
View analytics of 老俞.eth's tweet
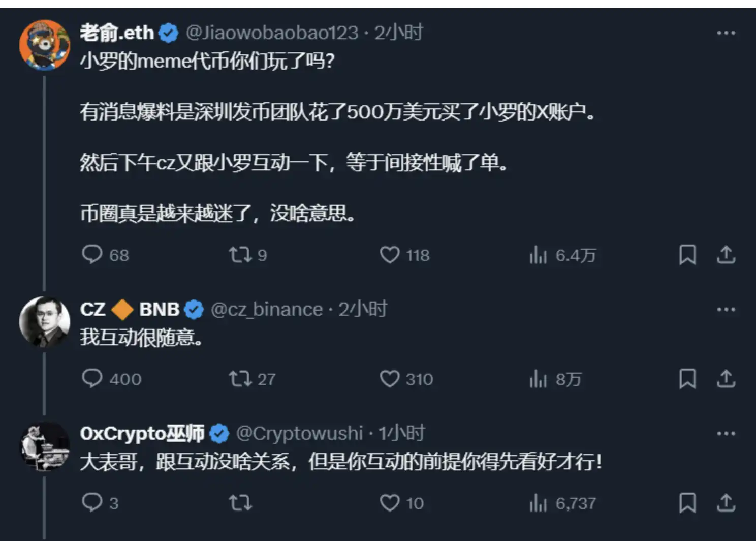pyautogui.click(x=538, y=255)
